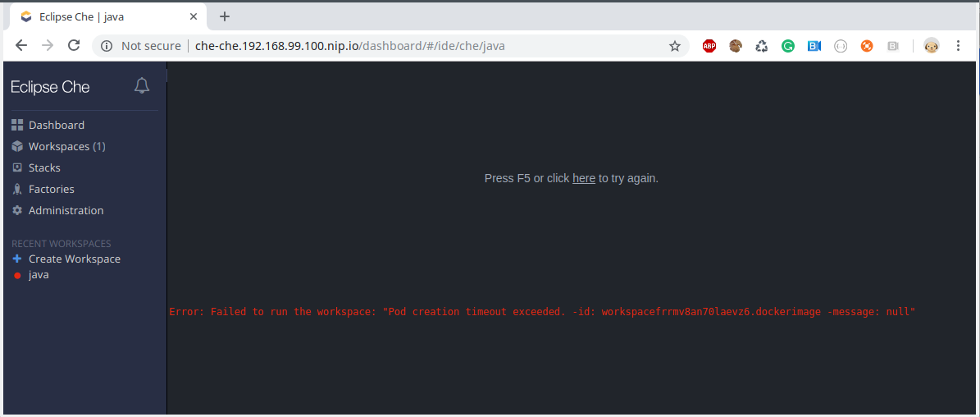The width and height of the screenshot is (980, 417).
Task: Open a new browser tab
Action: tap(225, 17)
